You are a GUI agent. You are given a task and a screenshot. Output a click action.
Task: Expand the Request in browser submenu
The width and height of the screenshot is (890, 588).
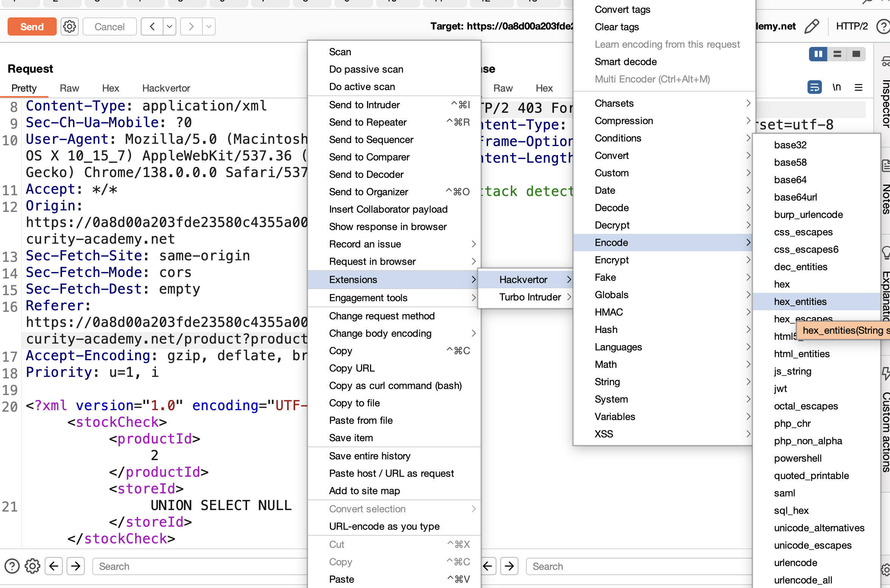tap(394, 261)
